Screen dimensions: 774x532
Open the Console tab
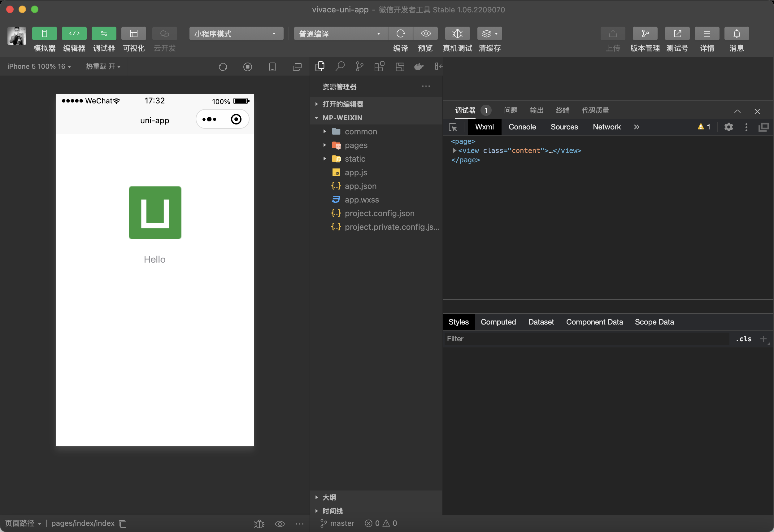point(522,127)
